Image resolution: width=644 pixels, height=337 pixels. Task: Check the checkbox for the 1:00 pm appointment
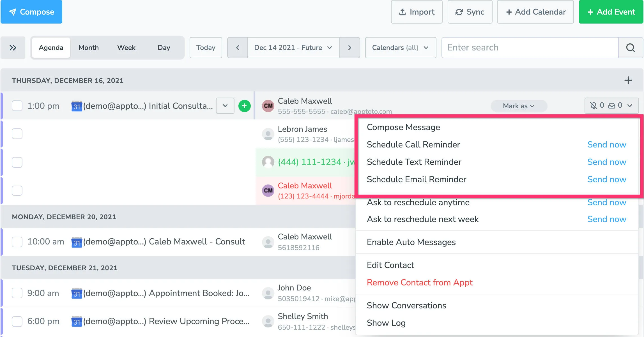point(17,106)
